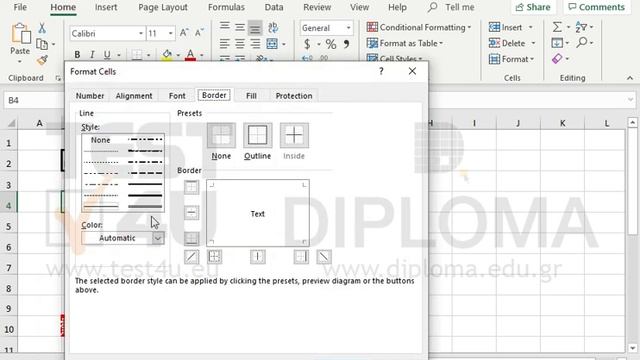Click the diagonal up border button
Viewport: 640px width, 360px height.
pyautogui.click(x=191, y=257)
